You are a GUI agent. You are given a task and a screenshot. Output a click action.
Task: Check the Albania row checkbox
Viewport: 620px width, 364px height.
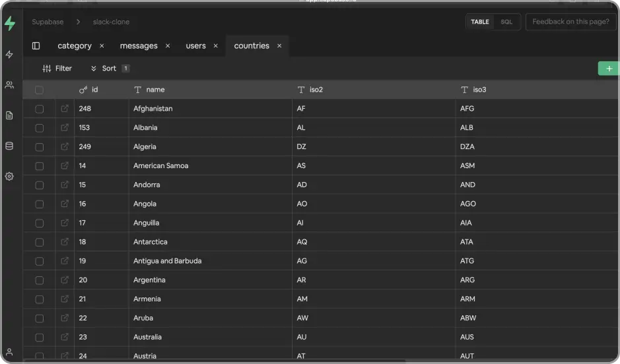(39, 128)
